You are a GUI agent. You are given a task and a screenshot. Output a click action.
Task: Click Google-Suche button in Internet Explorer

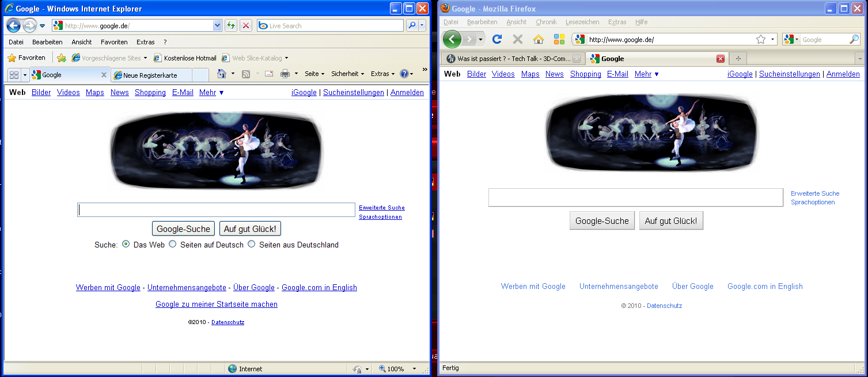point(183,229)
